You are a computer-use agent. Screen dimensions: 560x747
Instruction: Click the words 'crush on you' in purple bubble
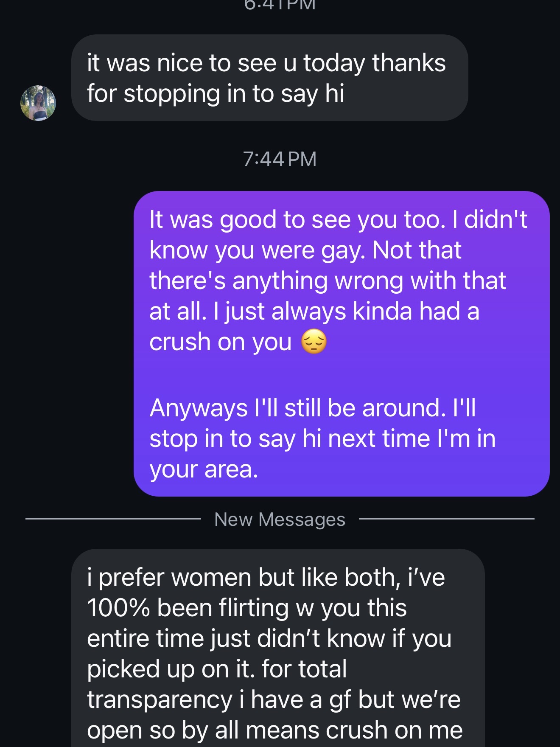point(221,342)
